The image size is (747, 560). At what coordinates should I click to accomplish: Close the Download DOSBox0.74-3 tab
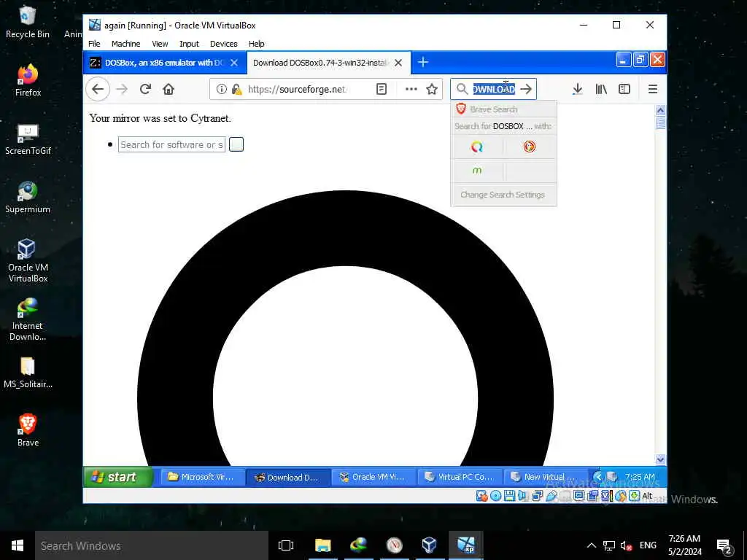coord(398,63)
